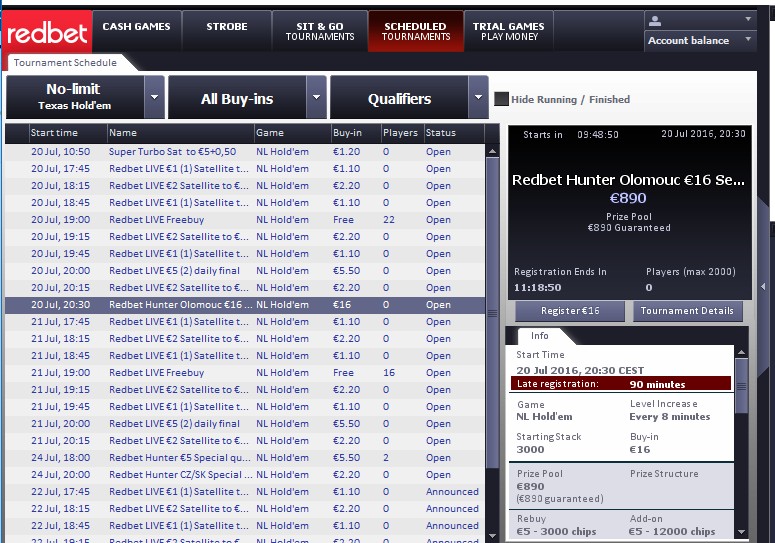Select the 20 Jul, 19:45 satellite row
Screen dimensions: 775x543
pos(245,253)
